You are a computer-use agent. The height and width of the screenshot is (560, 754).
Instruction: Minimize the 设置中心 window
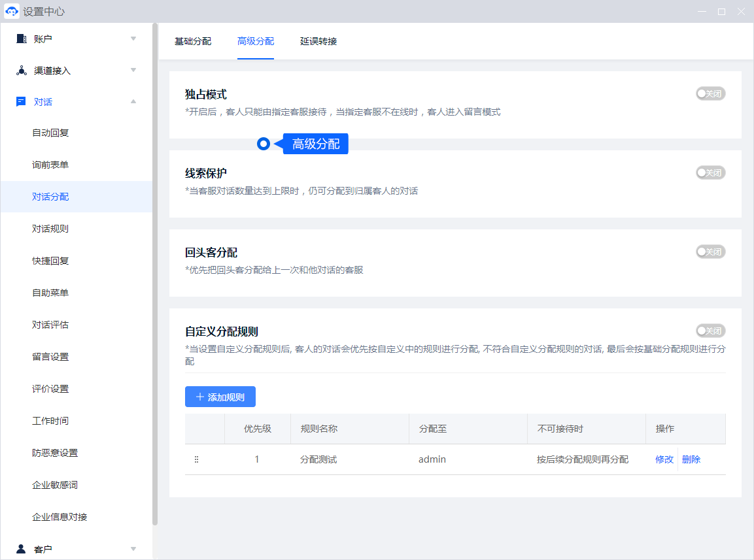pyautogui.click(x=702, y=12)
